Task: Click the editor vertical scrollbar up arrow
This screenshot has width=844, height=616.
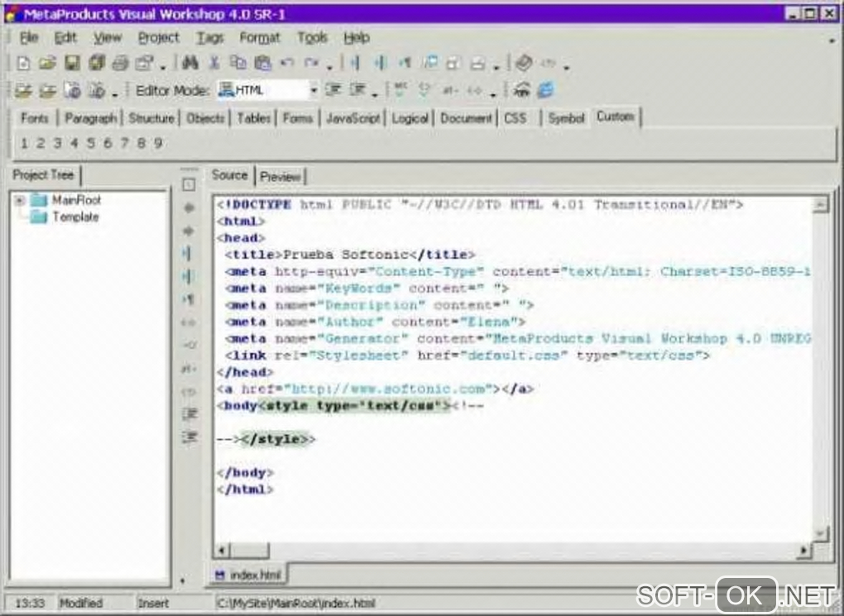Action: [820, 205]
